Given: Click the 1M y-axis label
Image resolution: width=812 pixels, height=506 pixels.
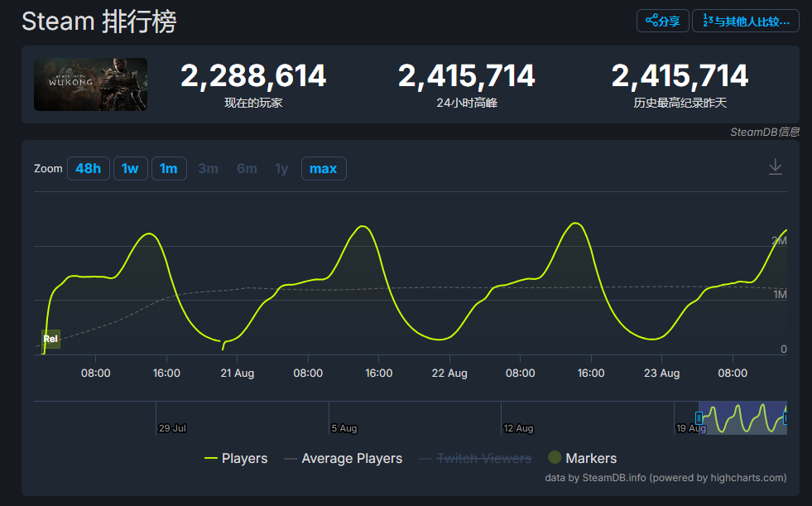Looking at the screenshot, I should [x=780, y=295].
